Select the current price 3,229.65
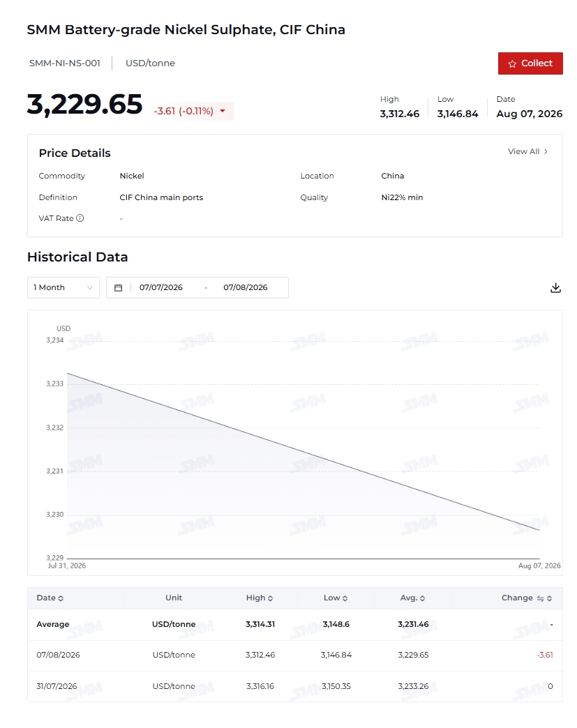 (84, 104)
